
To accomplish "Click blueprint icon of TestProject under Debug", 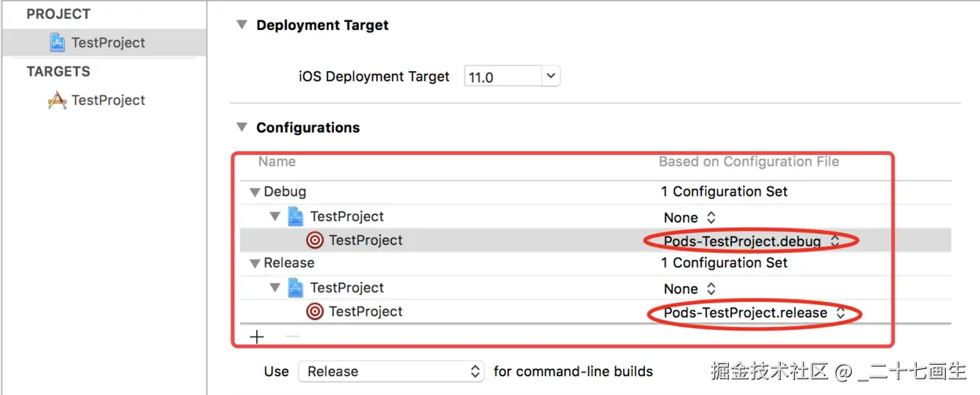I will [296, 216].
